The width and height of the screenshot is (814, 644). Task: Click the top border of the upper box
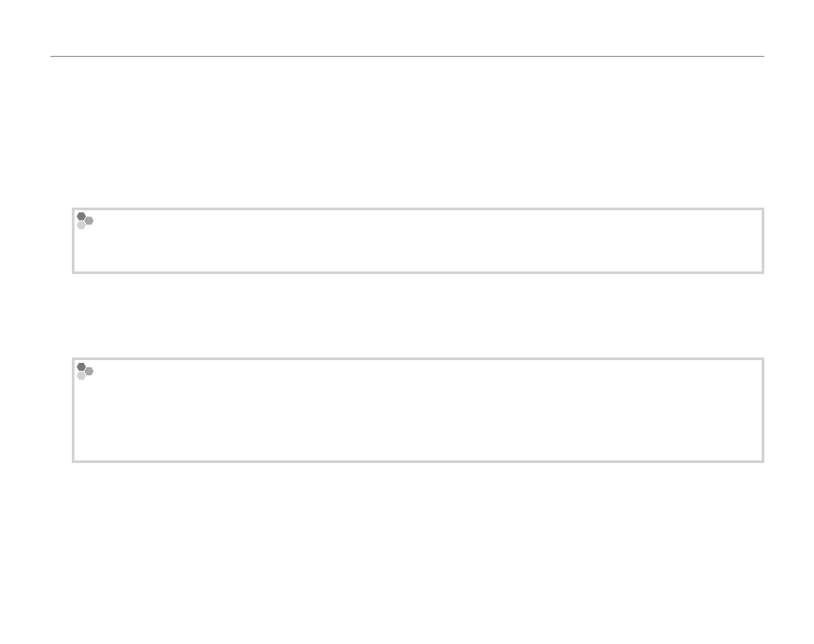[x=417, y=209]
